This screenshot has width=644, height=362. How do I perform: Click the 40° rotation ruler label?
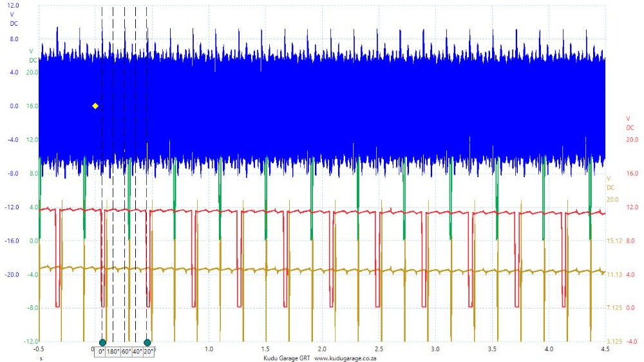(137, 352)
